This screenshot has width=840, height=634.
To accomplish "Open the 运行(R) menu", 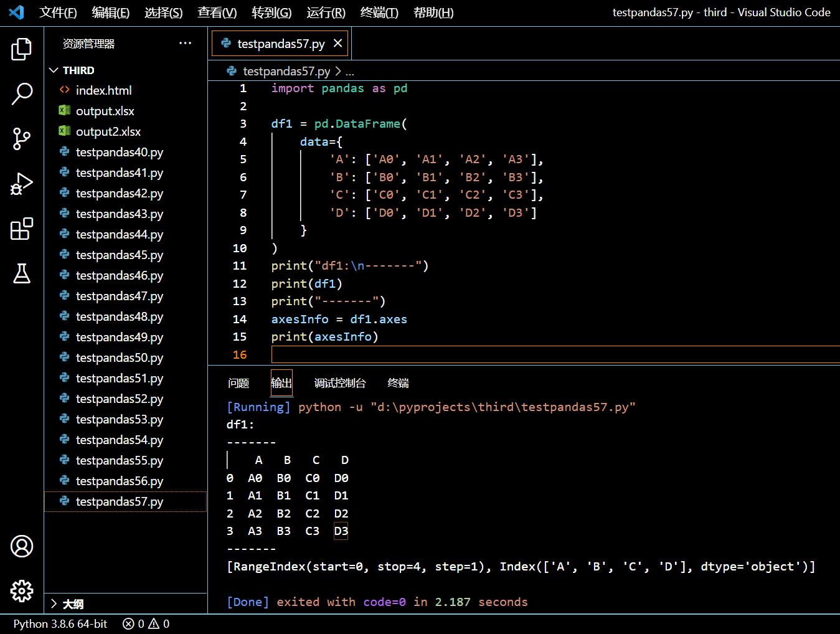I will [326, 12].
